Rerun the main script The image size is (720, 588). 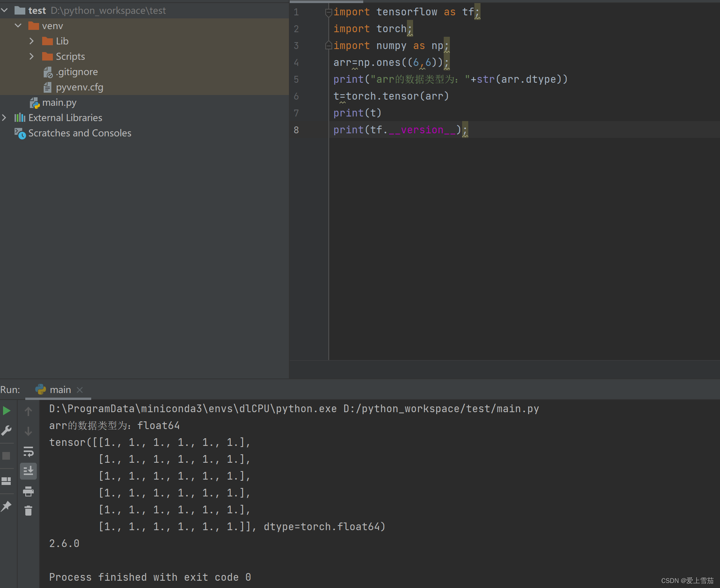pyautogui.click(x=6, y=410)
